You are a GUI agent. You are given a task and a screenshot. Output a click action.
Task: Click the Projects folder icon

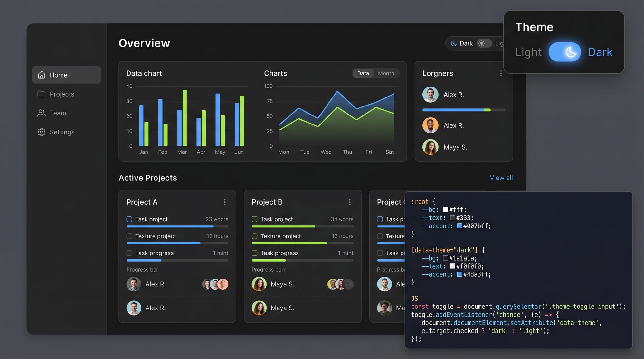(x=42, y=94)
